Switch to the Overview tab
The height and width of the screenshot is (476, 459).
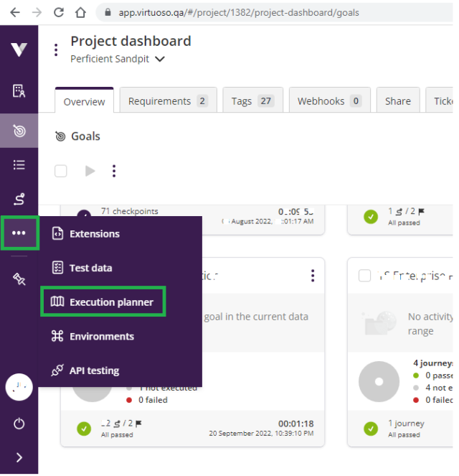point(85,101)
